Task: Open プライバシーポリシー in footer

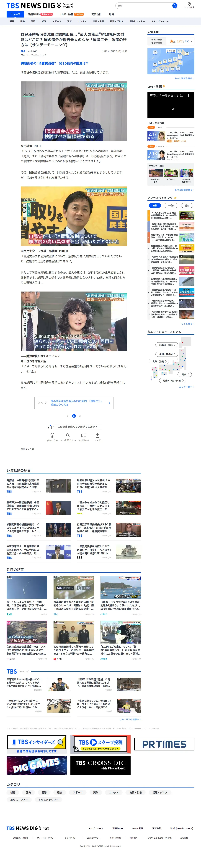Action: (x=46, y=838)
